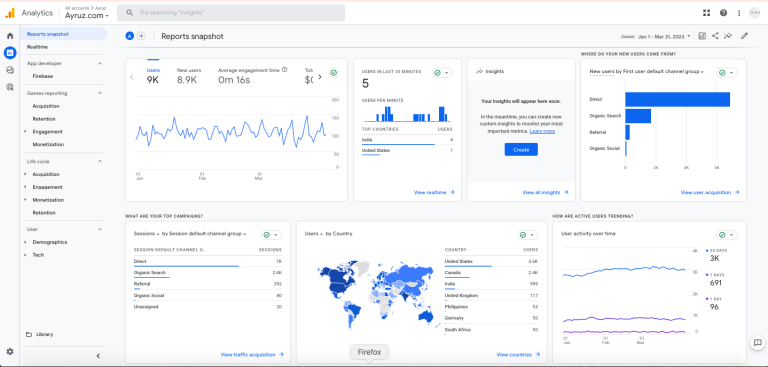The height and width of the screenshot is (367, 768).
Task: Click the customize report pencil icon
Action: click(x=744, y=36)
